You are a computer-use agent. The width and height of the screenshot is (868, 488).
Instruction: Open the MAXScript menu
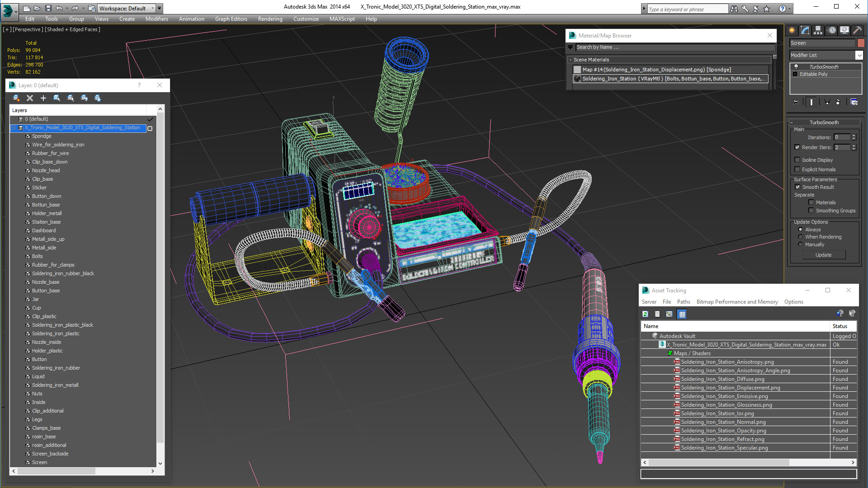pos(342,19)
